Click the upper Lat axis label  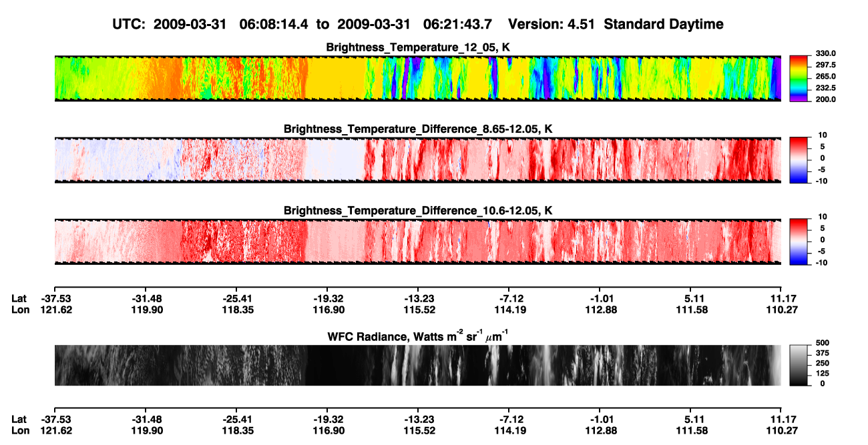19,298
